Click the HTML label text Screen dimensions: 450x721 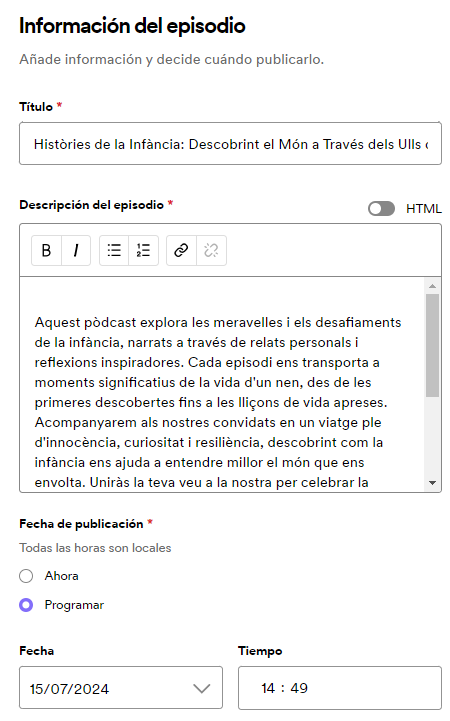click(424, 209)
